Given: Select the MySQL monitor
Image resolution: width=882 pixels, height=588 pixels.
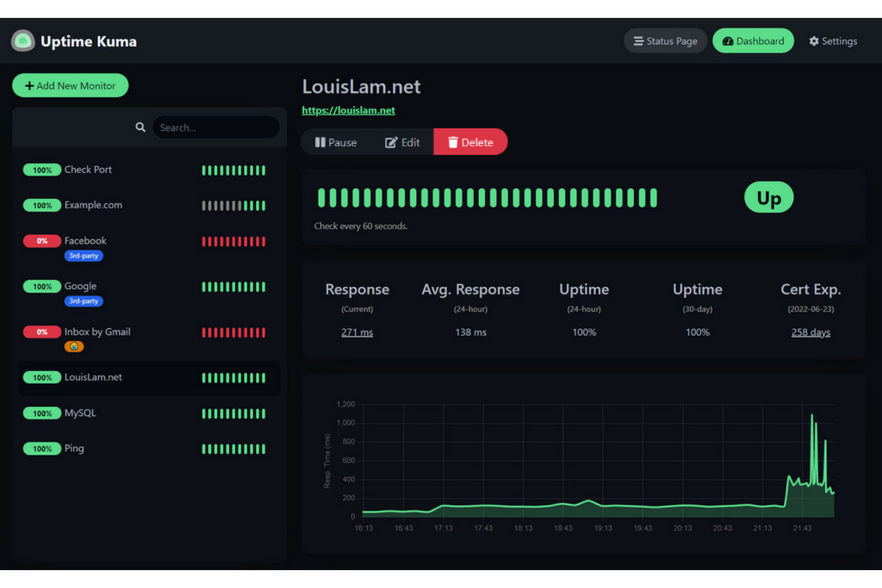Looking at the screenshot, I should click(80, 413).
